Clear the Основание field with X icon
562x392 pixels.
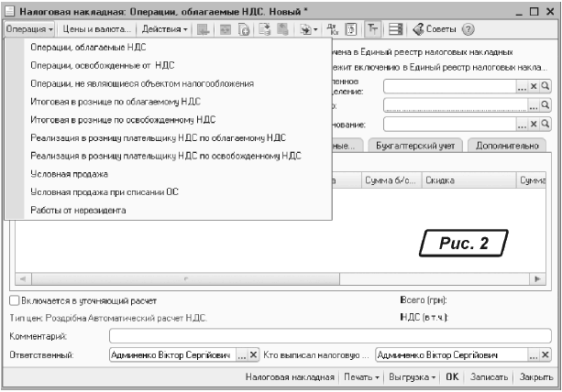tap(533, 124)
